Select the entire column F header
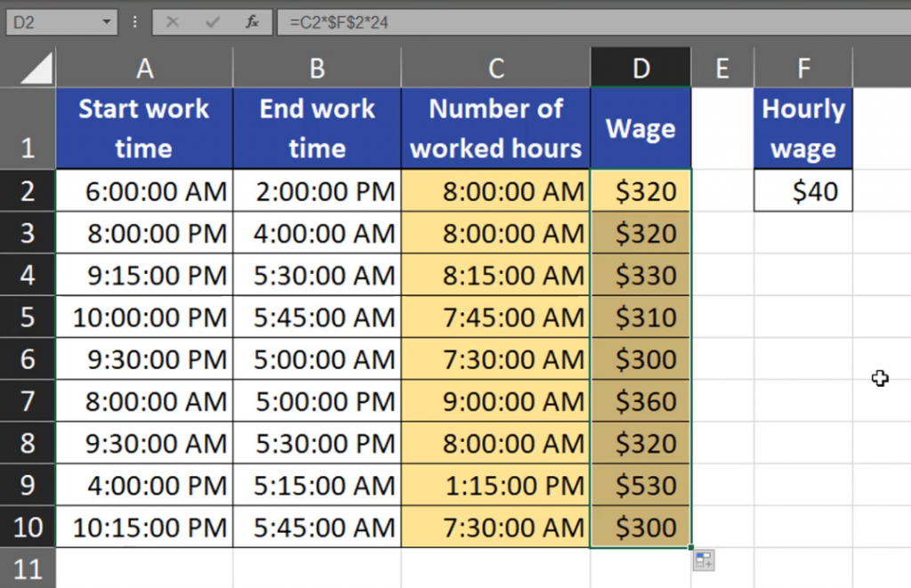 tap(803, 67)
